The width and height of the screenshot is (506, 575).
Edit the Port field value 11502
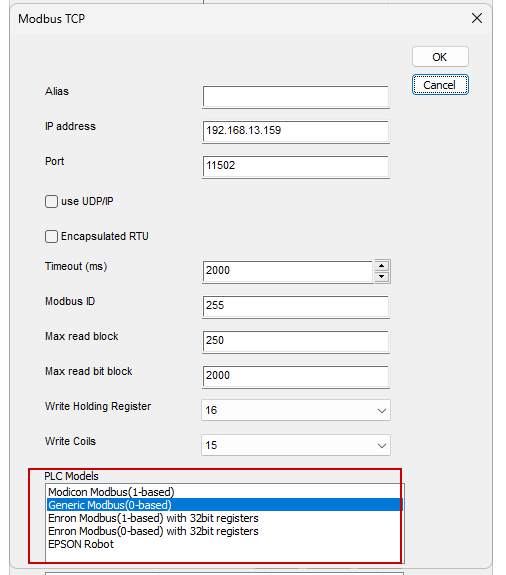(x=296, y=166)
